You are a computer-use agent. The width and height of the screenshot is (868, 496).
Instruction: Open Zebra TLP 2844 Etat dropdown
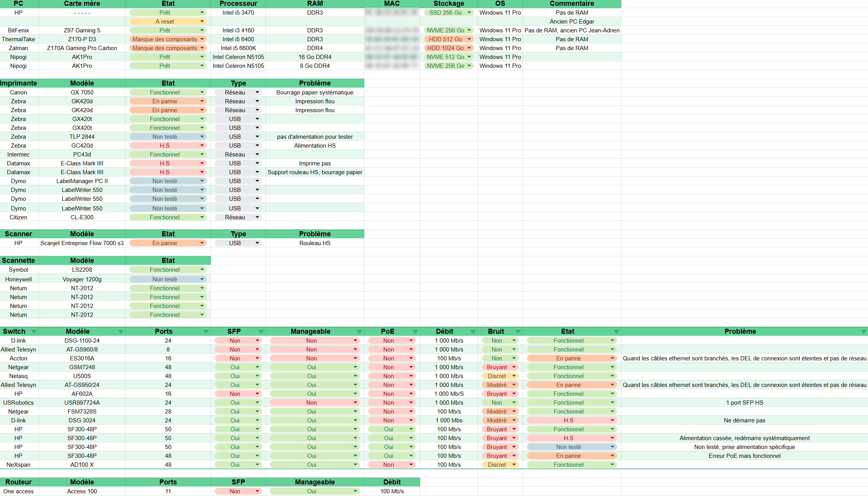[168, 137]
